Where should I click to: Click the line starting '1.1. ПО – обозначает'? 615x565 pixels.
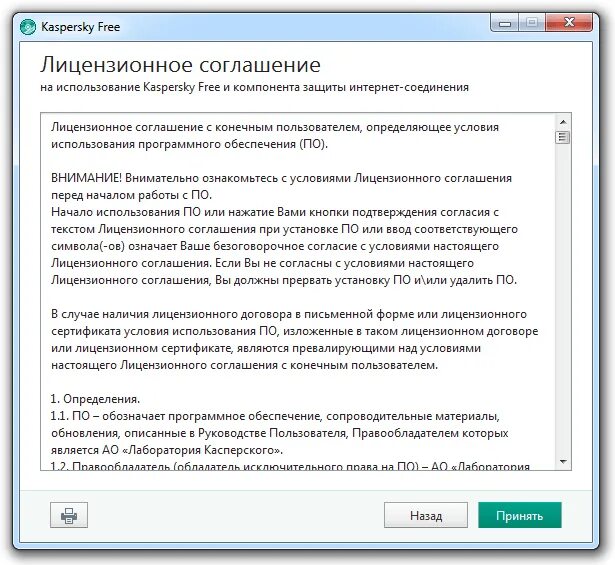coord(275,416)
